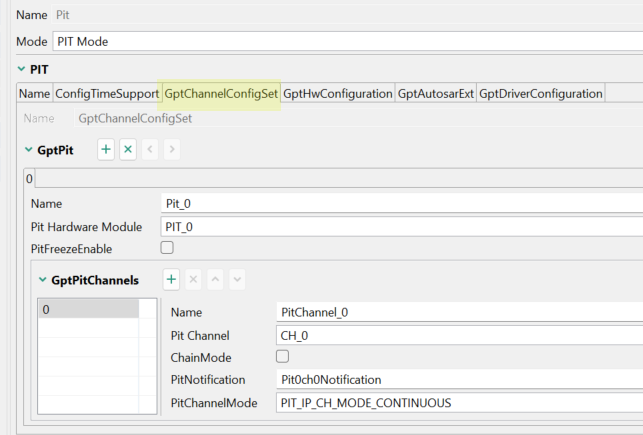Collapse the GptPit section

coord(28,149)
